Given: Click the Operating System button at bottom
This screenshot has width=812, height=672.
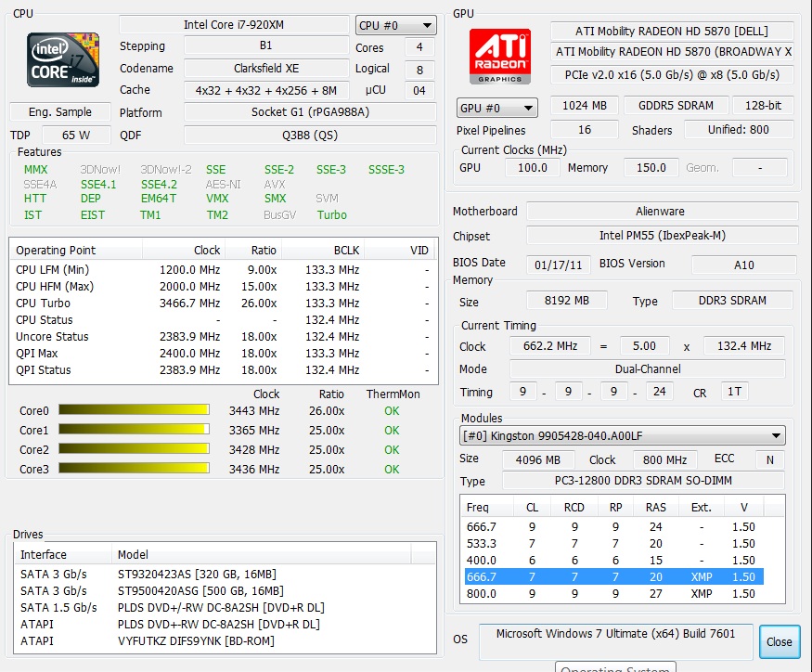Looking at the screenshot, I should pos(615,666).
